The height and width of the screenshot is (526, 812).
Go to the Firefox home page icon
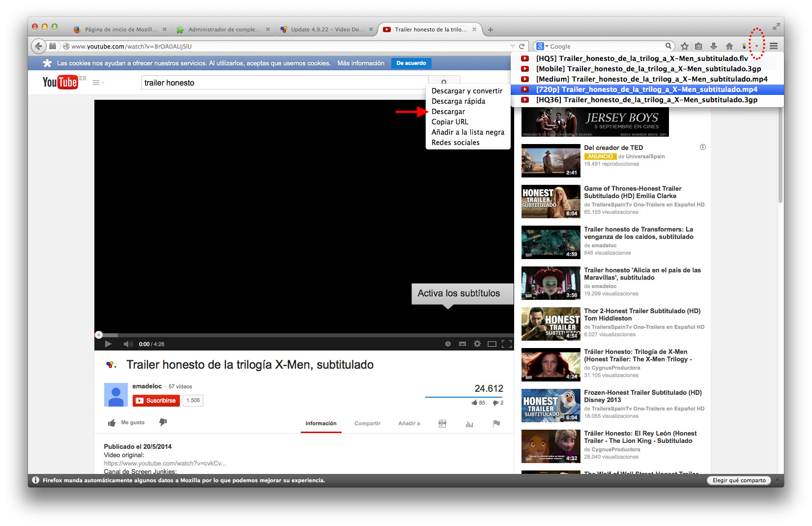729,46
